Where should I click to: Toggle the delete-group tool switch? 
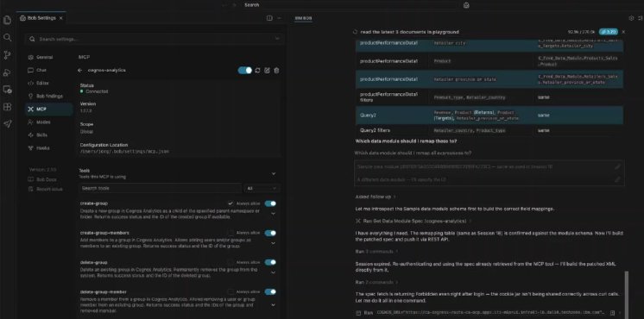coord(270,262)
